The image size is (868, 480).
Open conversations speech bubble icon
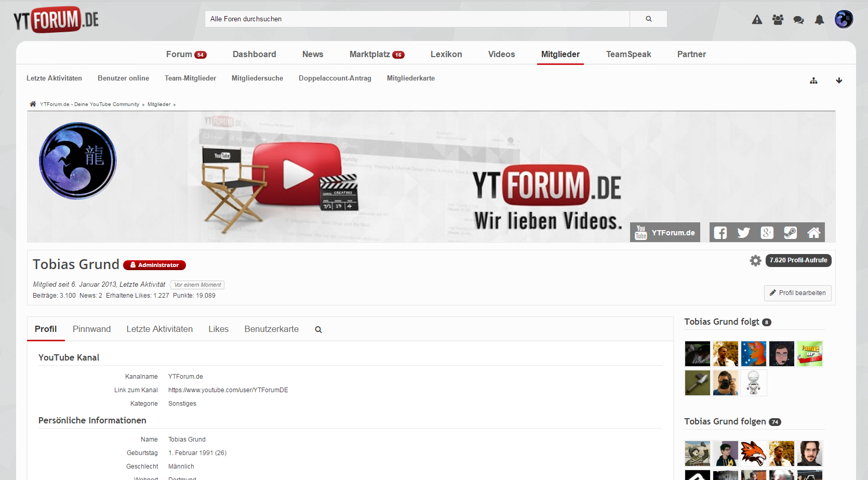[798, 20]
